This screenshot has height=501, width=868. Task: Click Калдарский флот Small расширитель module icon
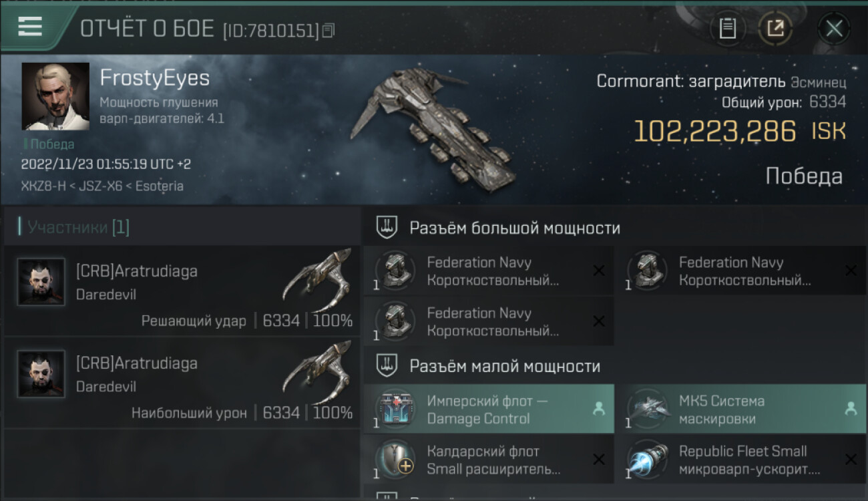click(x=396, y=460)
